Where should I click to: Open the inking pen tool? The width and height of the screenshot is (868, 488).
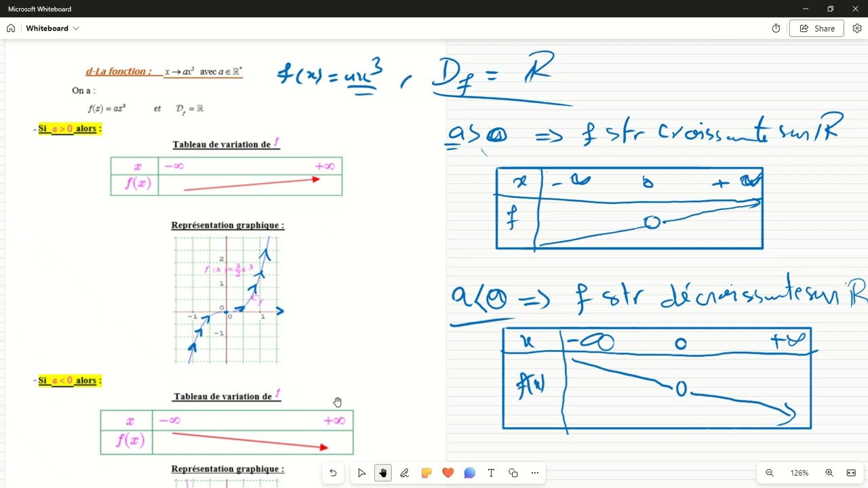405,473
